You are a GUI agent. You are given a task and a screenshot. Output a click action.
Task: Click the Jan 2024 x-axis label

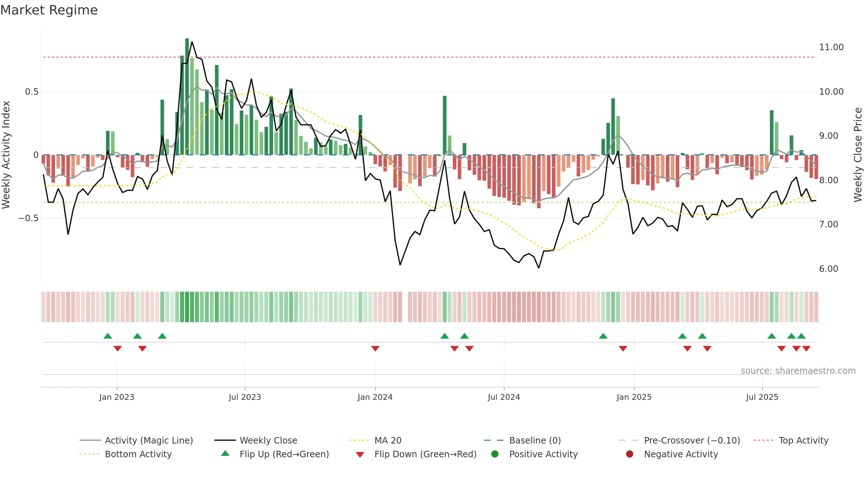375,397
